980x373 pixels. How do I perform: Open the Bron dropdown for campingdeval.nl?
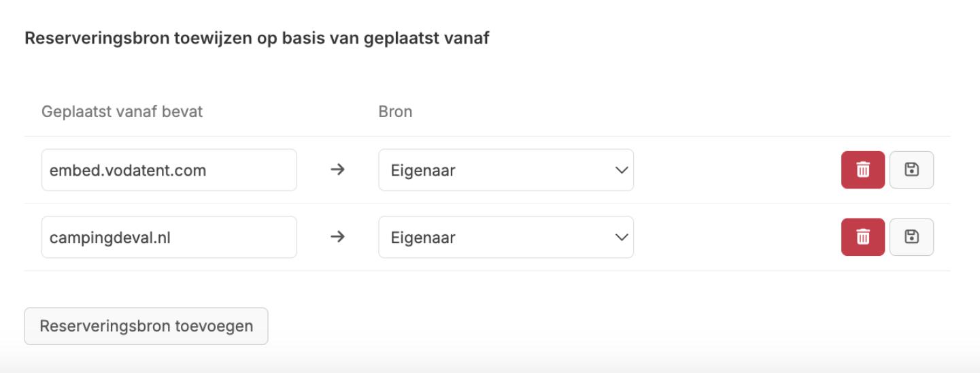point(505,237)
